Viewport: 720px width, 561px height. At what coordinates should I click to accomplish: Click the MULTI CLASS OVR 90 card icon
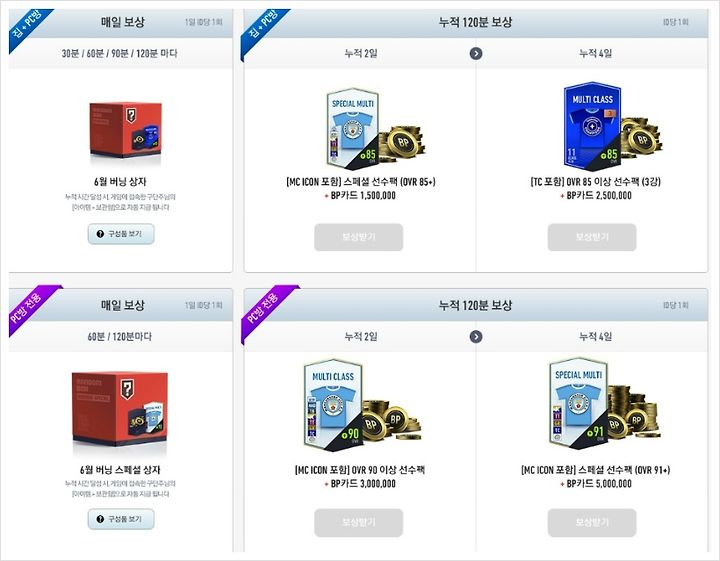click(x=333, y=404)
